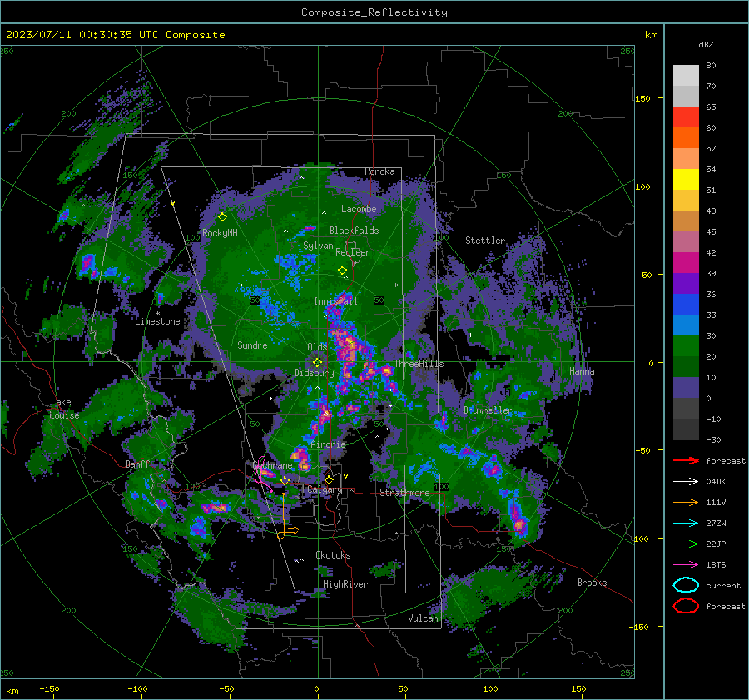
Task: Click the cyan 'current' ellipse legend icon
Action: (x=686, y=585)
